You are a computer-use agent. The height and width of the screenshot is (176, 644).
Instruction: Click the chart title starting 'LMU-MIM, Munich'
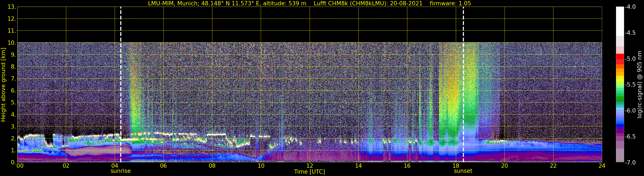coord(310,3)
